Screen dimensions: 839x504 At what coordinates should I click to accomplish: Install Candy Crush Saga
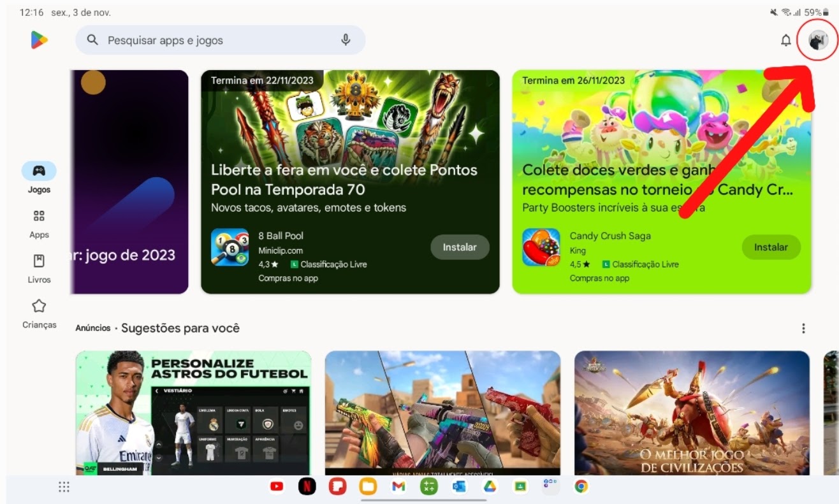pos(771,247)
